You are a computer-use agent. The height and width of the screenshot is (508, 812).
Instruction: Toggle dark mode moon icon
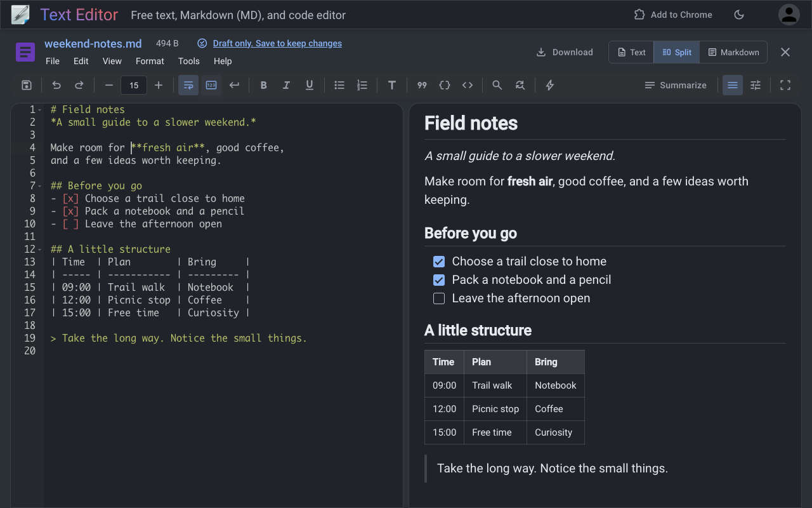pyautogui.click(x=739, y=15)
